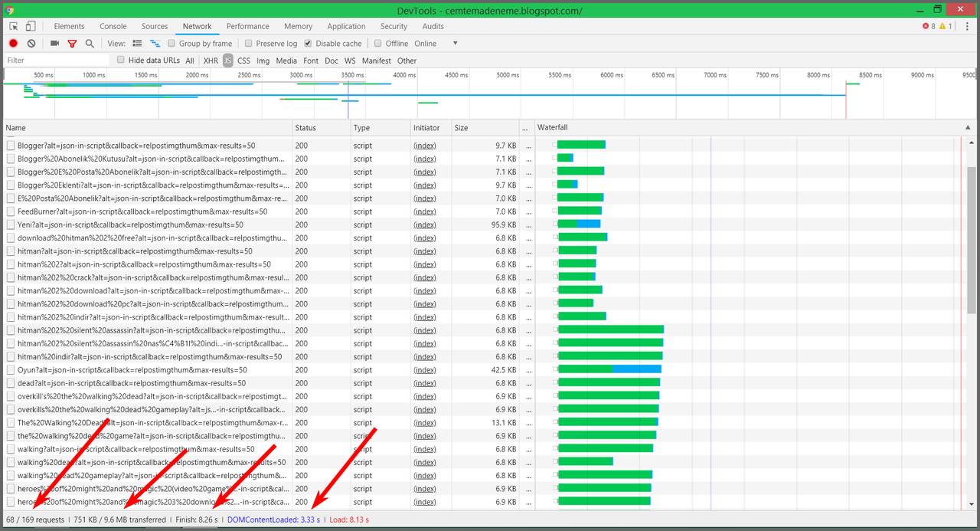This screenshot has height=531, width=980.
Task: Enable the Preserve log checkbox
Action: 249,44
